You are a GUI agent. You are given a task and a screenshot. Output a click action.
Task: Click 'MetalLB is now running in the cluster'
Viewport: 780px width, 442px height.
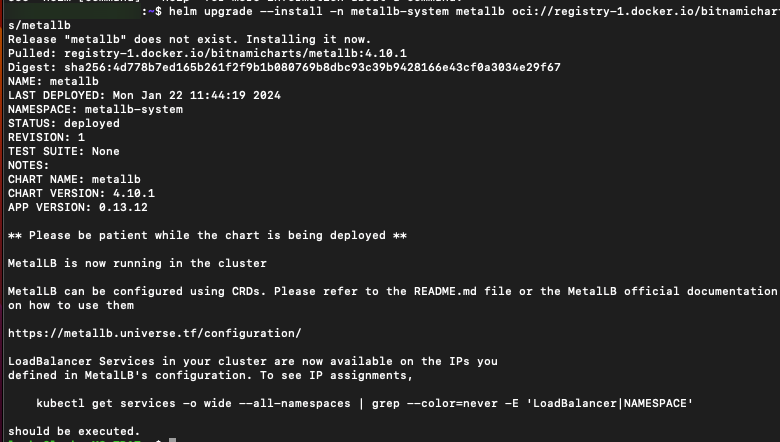pos(137,263)
